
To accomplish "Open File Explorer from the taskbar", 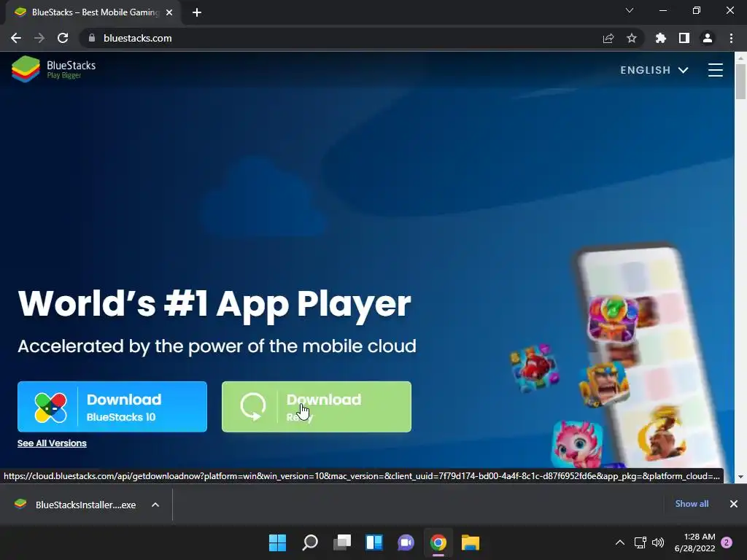I will pyautogui.click(x=471, y=542).
